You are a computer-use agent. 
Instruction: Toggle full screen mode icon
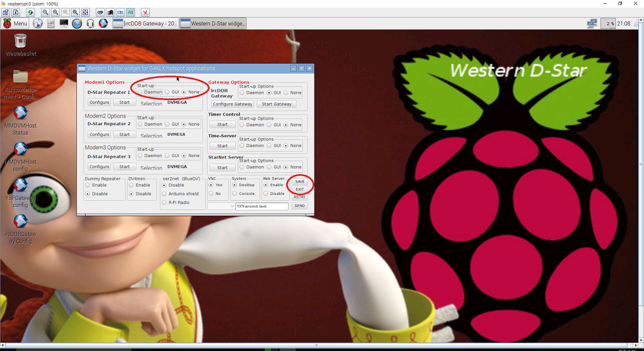[85, 13]
